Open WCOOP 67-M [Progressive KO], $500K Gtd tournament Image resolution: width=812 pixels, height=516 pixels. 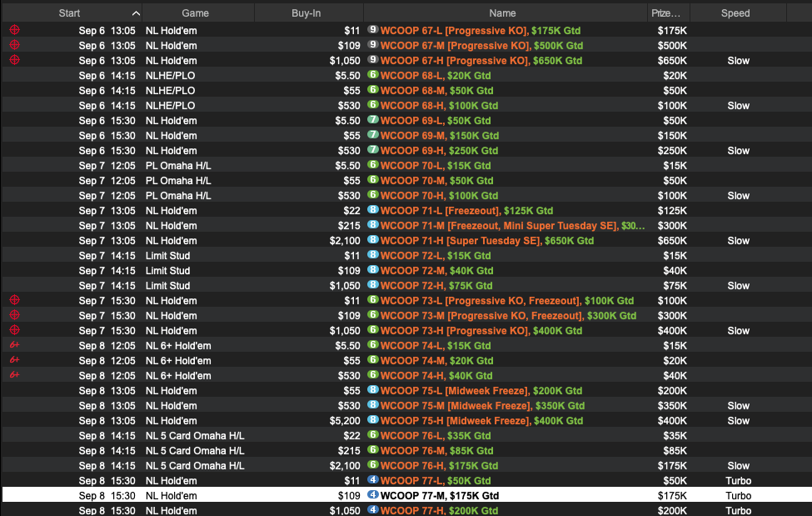[x=481, y=46]
